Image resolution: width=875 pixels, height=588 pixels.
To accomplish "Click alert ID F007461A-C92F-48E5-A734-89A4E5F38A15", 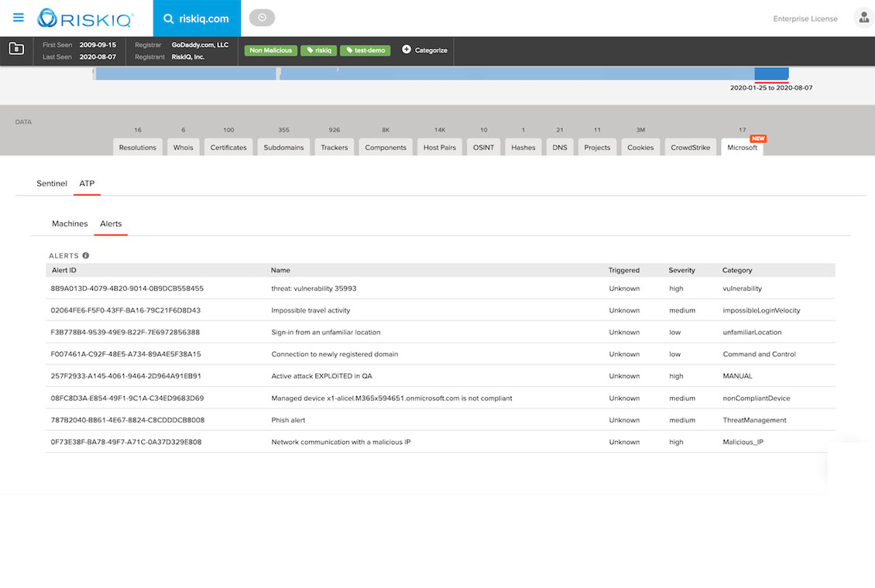I will click(125, 354).
